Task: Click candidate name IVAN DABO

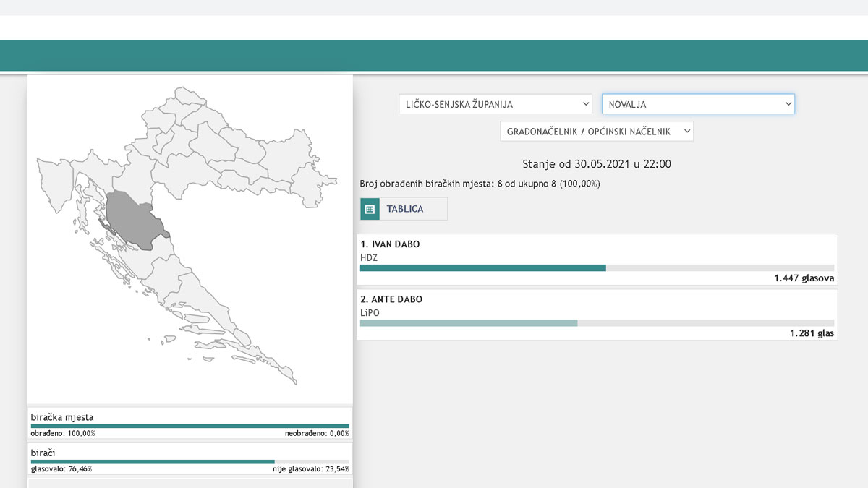Action: (x=390, y=244)
